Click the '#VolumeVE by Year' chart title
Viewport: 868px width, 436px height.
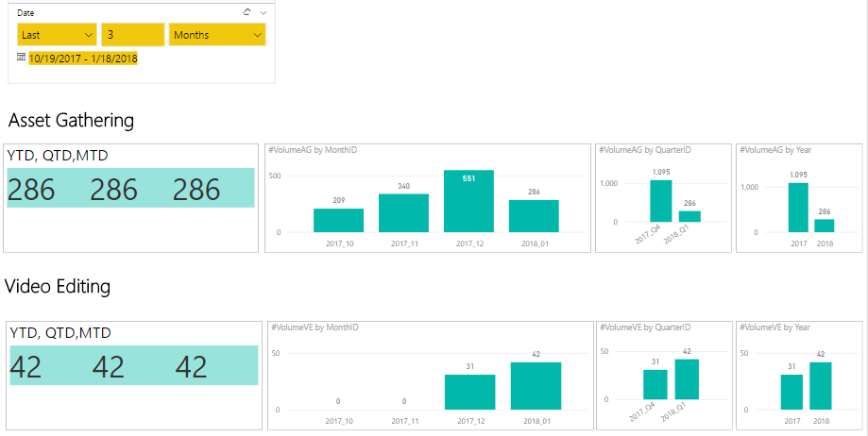pyautogui.click(x=775, y=327)
